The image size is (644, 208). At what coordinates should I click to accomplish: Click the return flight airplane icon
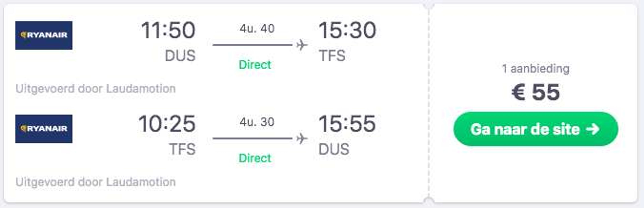pyautogui.click(x=302, y=139)
